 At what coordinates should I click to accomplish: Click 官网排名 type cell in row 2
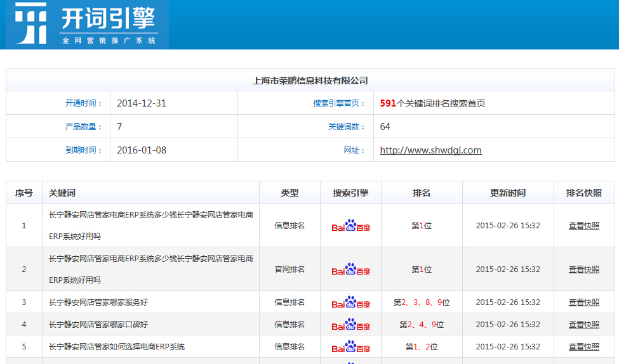pos(290,270)
